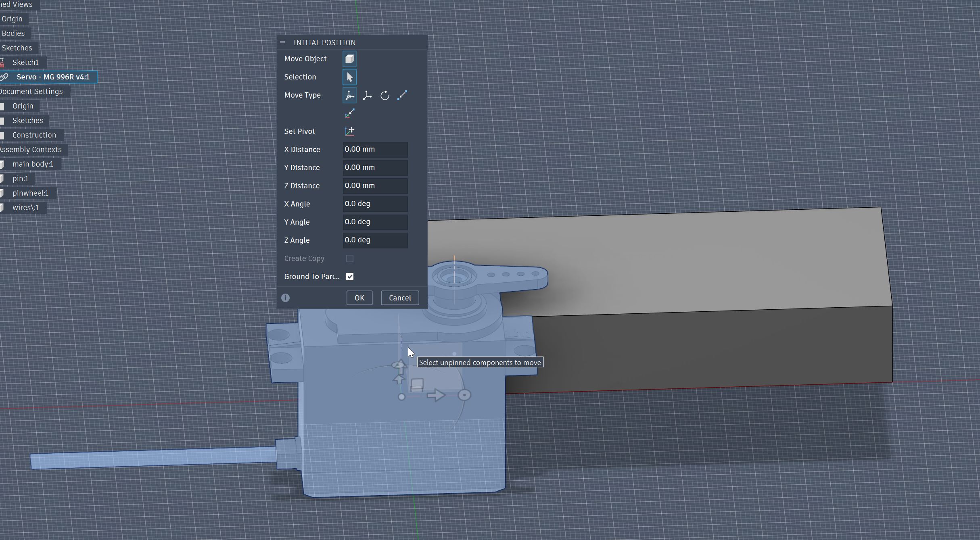Image resolution: width=980 pixels, height=540 pixels.
Task: Uncheck the Ground To Parent checkbox
Action: click(350, 277)
